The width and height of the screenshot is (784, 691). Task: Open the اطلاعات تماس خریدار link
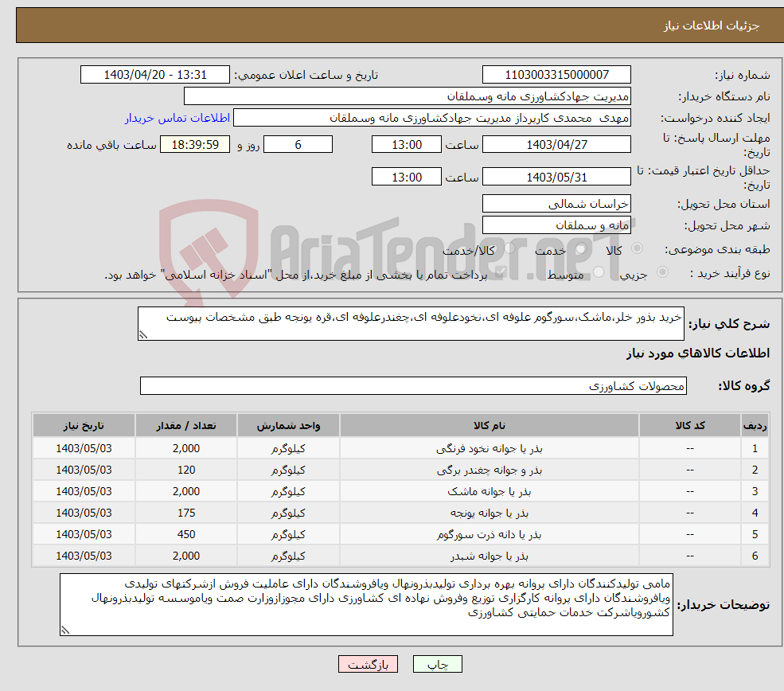[x=177, y=118]
